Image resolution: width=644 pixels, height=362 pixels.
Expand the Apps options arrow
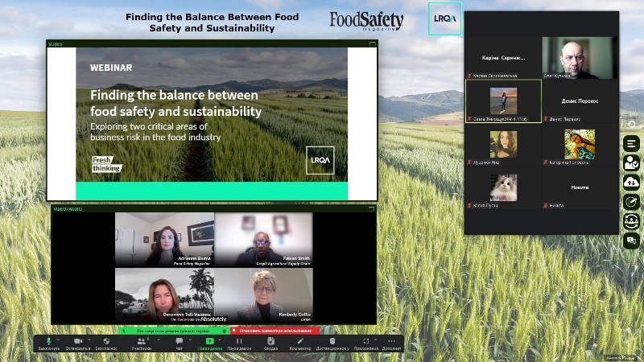(375, 339)
